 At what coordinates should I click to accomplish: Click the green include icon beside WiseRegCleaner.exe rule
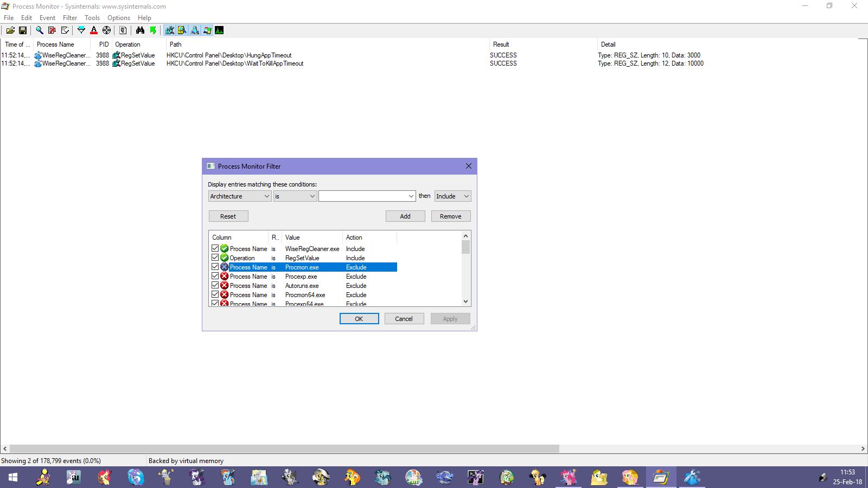pyautogui.click(x=224, y=248)
